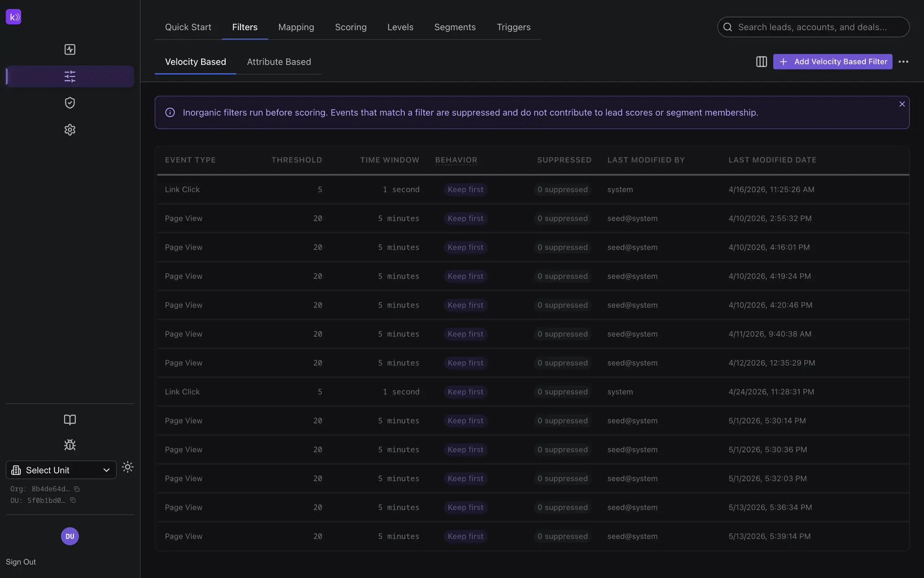This screenshot has height=578, width=924.
Task: Click the EVENT TYPE column header
Action: (x=190, y=160)
